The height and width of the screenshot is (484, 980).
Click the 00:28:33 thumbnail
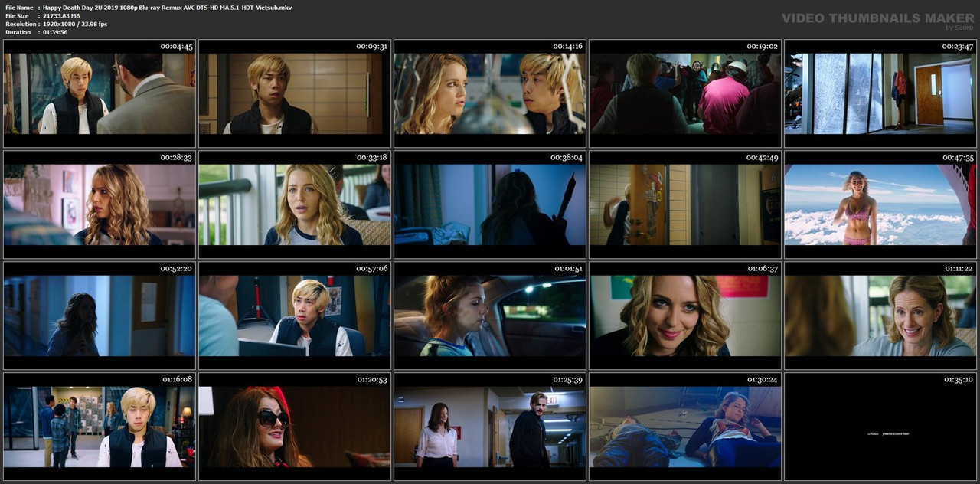pyautogui.click(x=100, y=204)
